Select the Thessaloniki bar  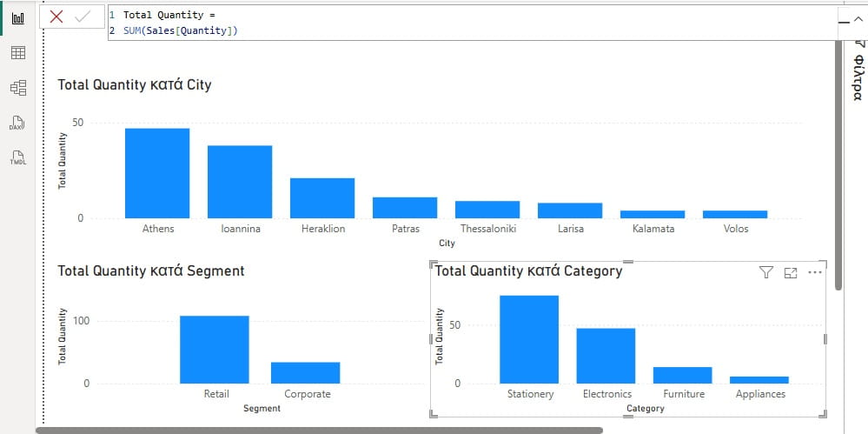[487, 210]
